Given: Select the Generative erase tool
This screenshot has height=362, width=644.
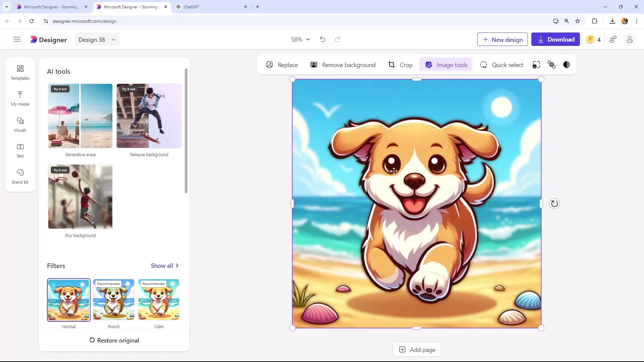Looking at the screenshot, I should [80, 115].
